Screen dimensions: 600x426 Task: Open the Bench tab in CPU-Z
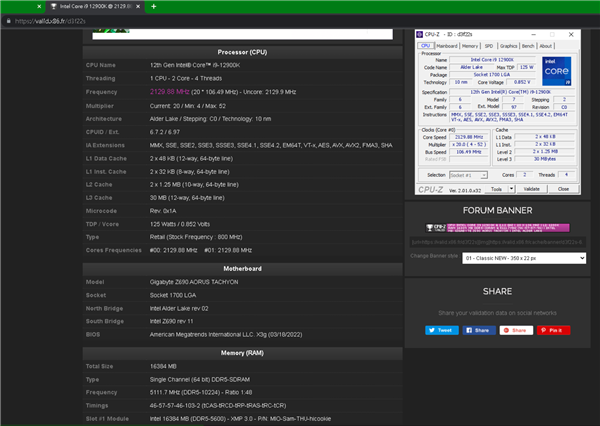[528, 46]
